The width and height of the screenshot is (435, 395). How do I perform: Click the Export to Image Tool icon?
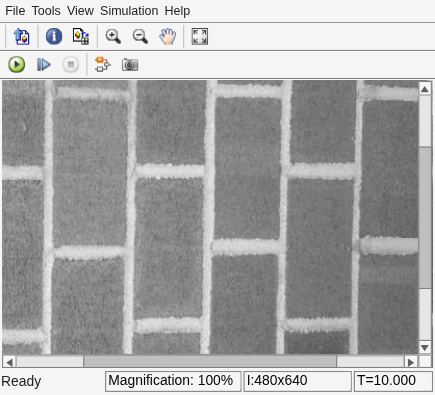(x=21, y=36)
